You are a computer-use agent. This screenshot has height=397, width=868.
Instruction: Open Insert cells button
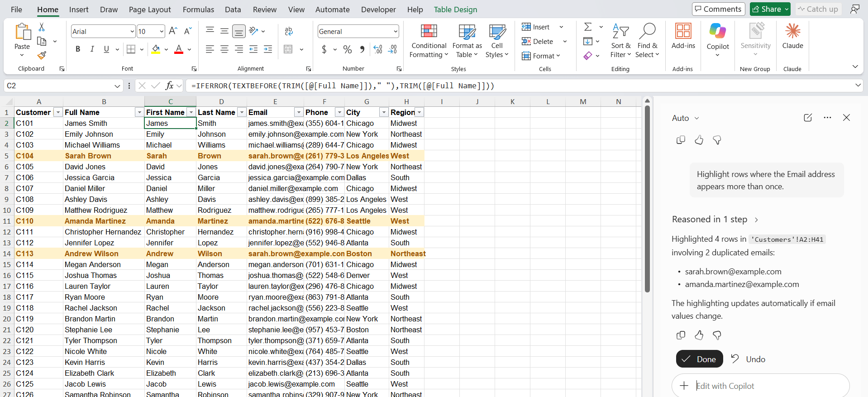tap(536, 27)
